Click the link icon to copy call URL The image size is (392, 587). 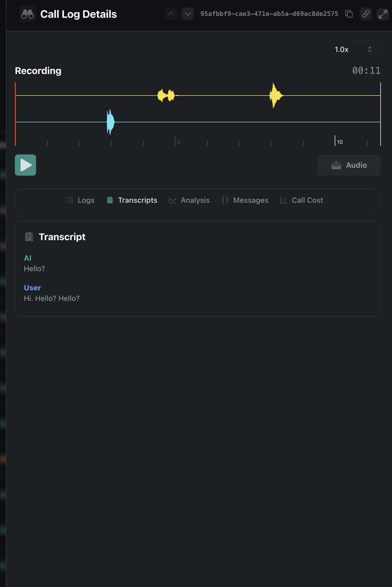366,14
